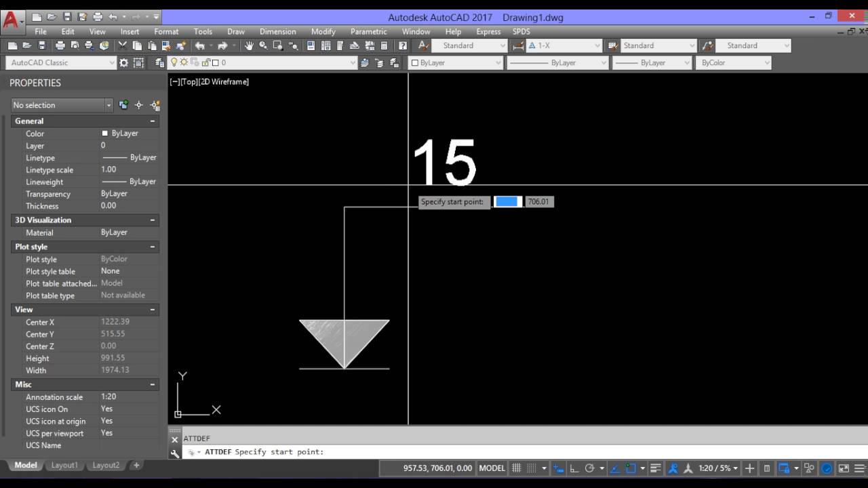
Task: Toggle grid display in status bar
Action: (x=517, y=468)
